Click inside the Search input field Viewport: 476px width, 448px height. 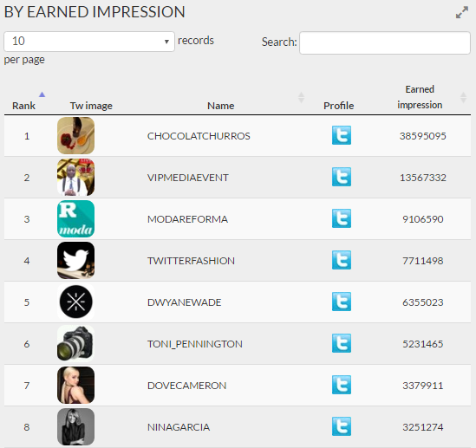point(385,42)
